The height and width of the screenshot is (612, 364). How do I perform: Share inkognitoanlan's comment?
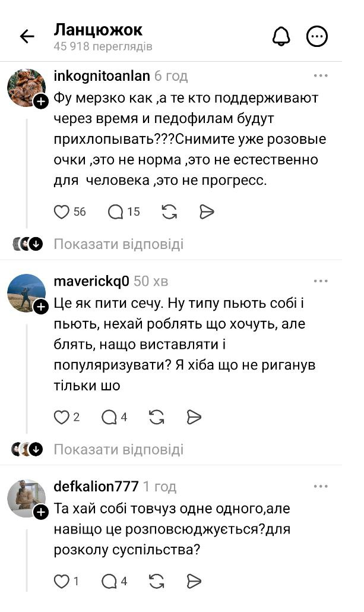coord(206,212)
